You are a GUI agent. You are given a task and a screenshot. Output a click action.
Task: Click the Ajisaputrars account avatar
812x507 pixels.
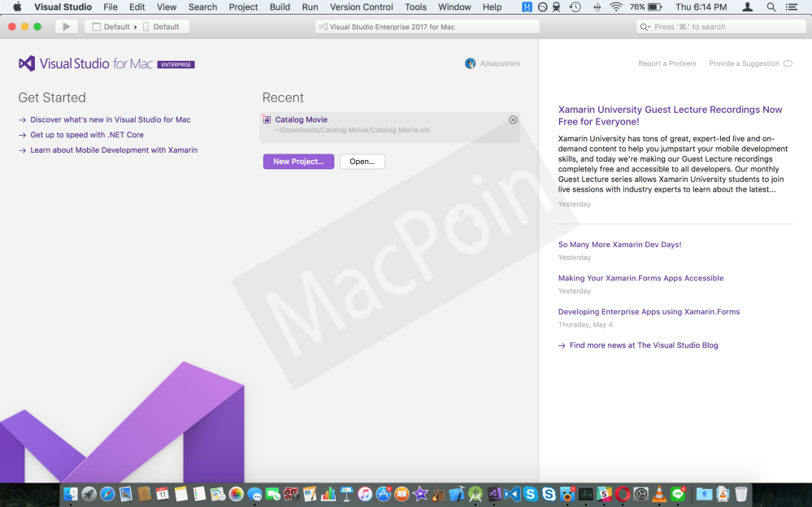tap(470, 63)
